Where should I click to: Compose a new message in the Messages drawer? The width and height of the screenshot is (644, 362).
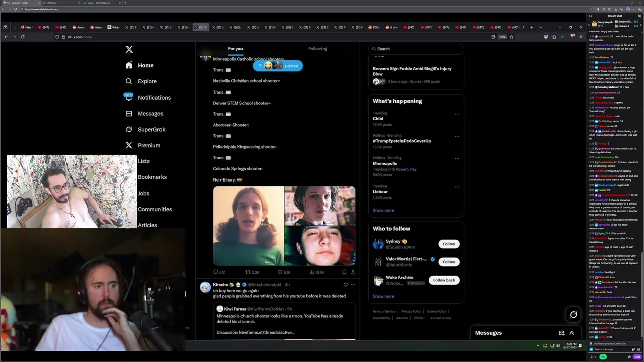point(561,333)
